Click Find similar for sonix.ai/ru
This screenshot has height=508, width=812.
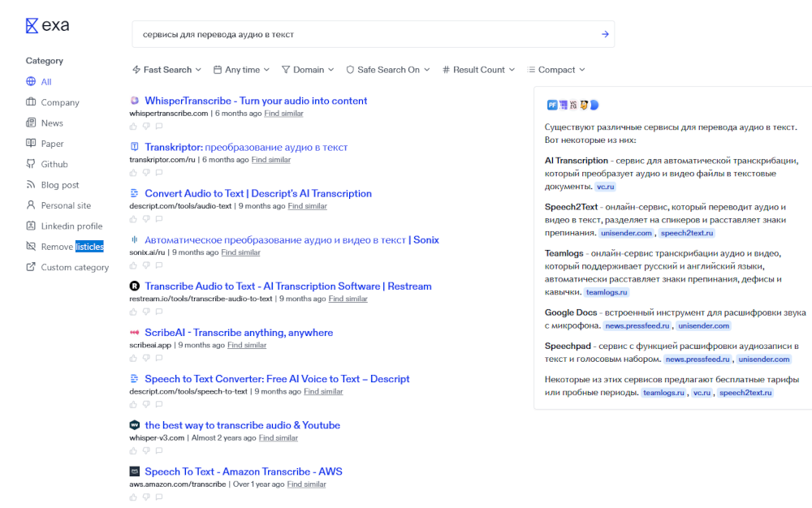tap(241, 252)
